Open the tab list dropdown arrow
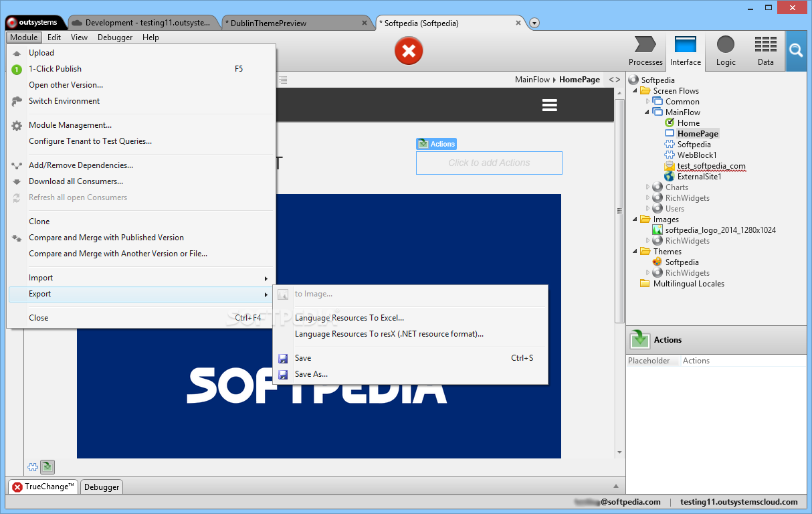This screenshot has height=514, width=812. (x=534, y=23)
